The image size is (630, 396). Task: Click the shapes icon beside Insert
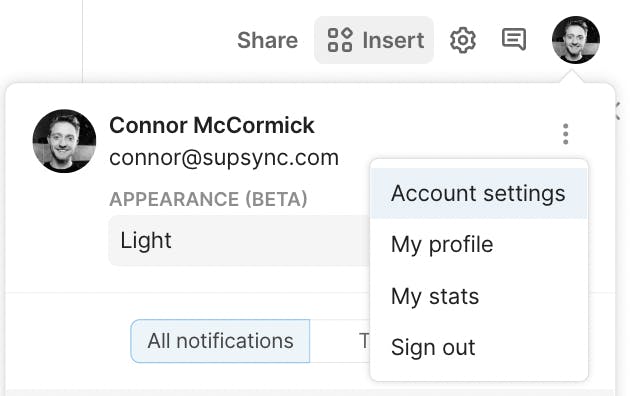pyautogui.click(x=340, y=40)
